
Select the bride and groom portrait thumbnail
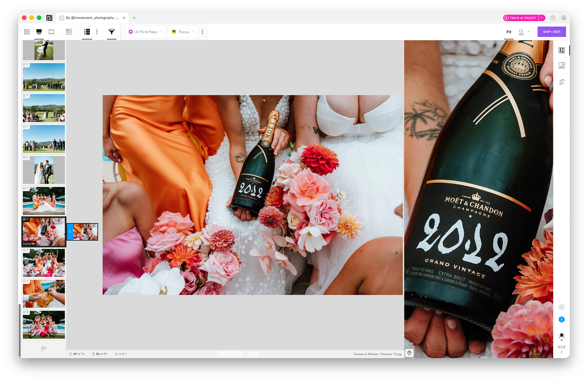point(44,170)
